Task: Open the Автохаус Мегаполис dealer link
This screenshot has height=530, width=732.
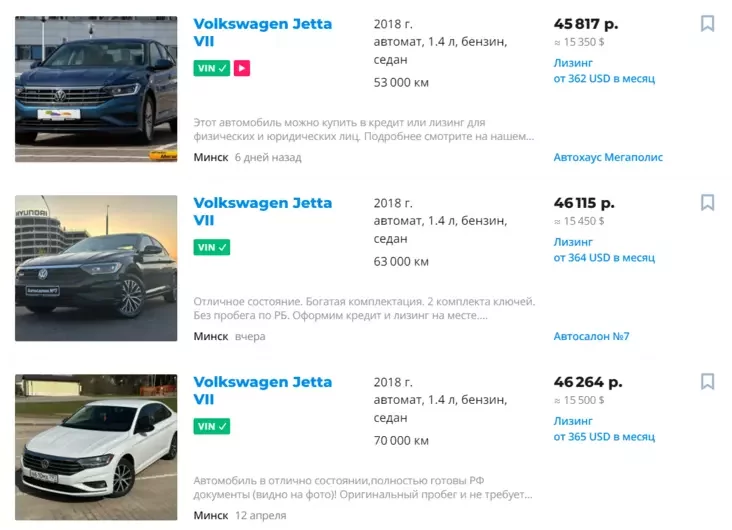Action: point(608,157)
